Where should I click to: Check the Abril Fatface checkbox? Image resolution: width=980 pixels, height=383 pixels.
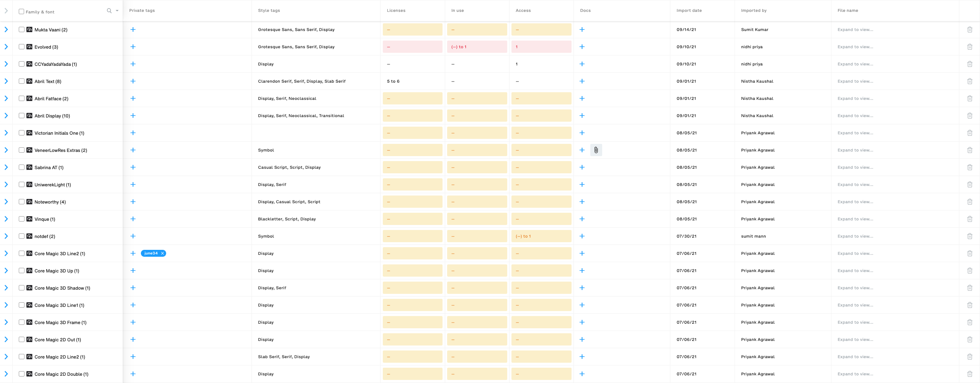point(21,98)
